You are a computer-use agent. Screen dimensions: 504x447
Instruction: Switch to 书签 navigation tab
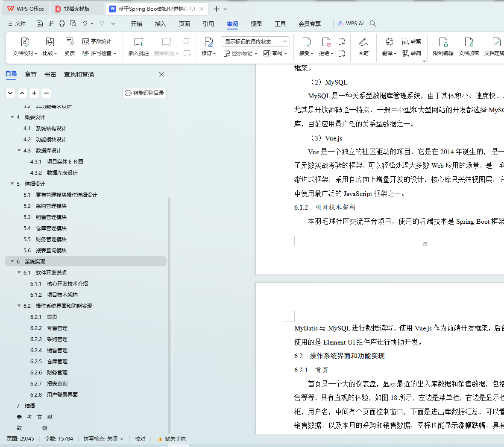pyautogui.click(x=50, y=74)
